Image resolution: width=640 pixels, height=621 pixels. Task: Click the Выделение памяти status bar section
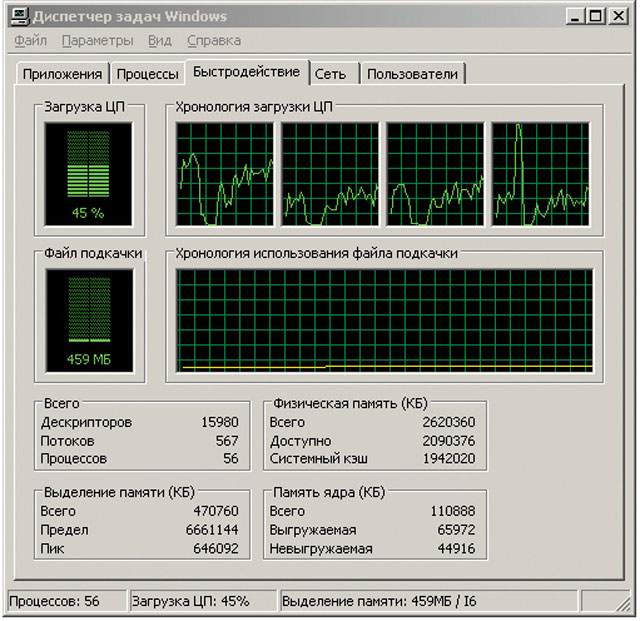click(x=428, y=601)
